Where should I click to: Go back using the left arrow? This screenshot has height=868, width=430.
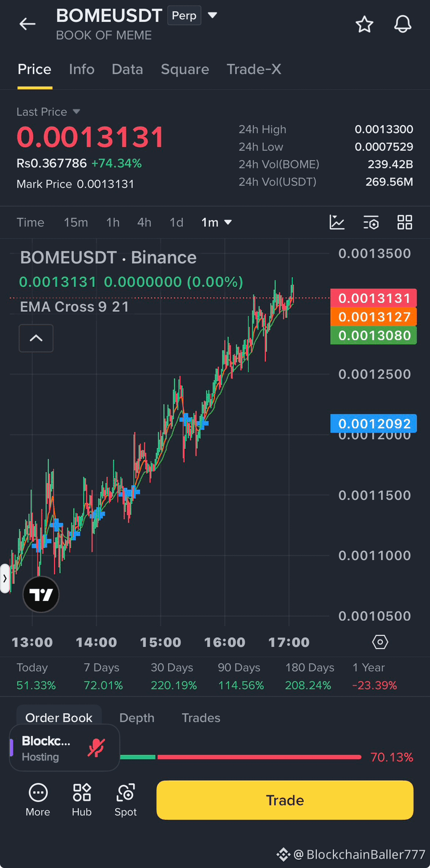click(28, 24)
